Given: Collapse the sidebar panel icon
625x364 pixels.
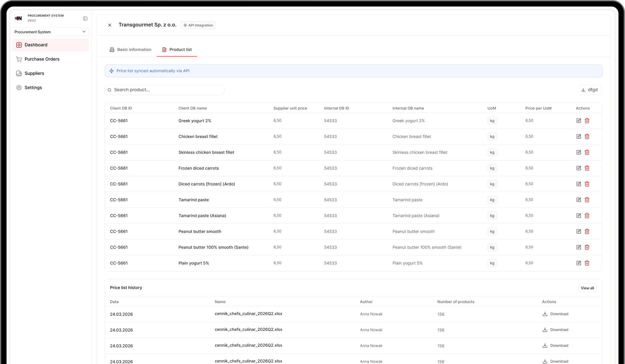Looking at the screenshot, I should [x=85, y=18].
